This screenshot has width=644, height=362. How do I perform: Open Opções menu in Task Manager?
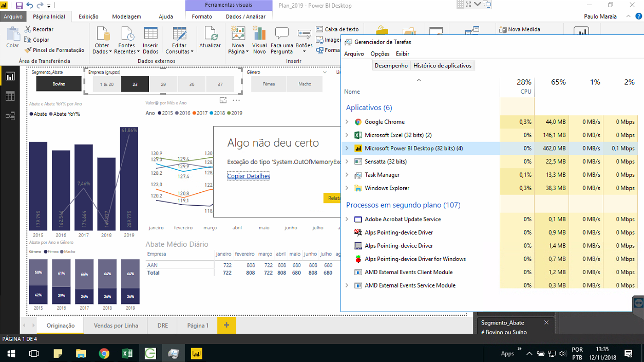[x=380, y=54]
